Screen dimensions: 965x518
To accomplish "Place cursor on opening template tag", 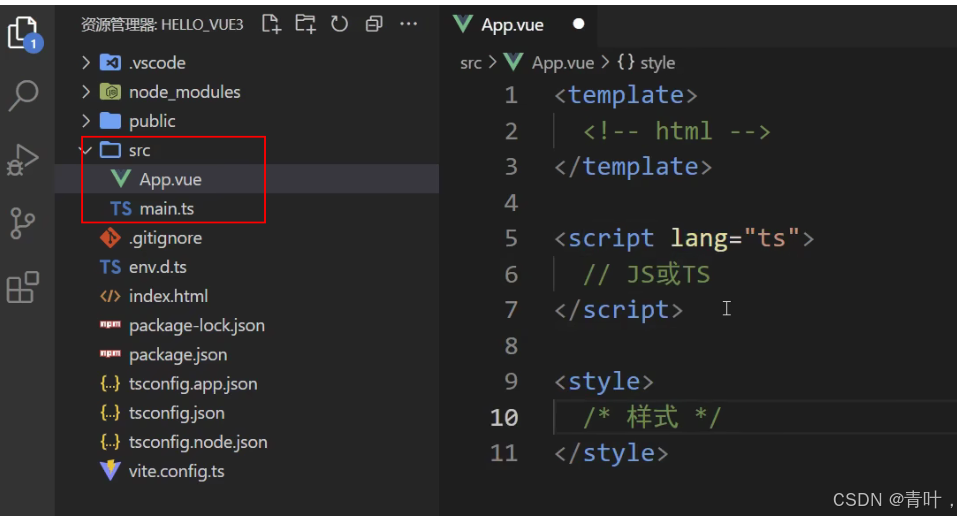I will click(626, 95).
